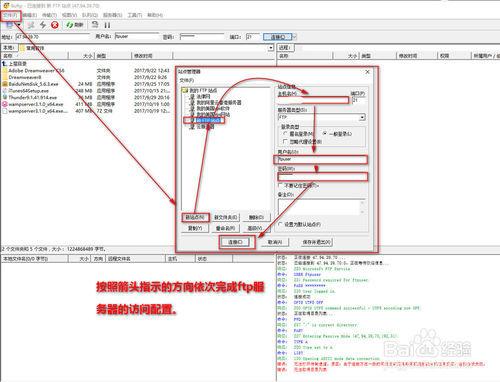
Task: Click the 连接(C) button in site manager
Action: 236,242
